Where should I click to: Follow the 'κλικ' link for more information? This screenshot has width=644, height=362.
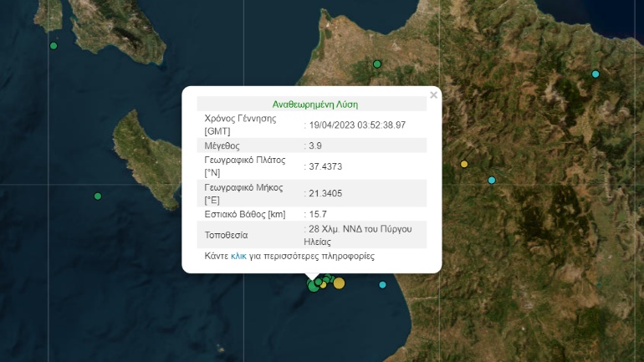point(238,256)
